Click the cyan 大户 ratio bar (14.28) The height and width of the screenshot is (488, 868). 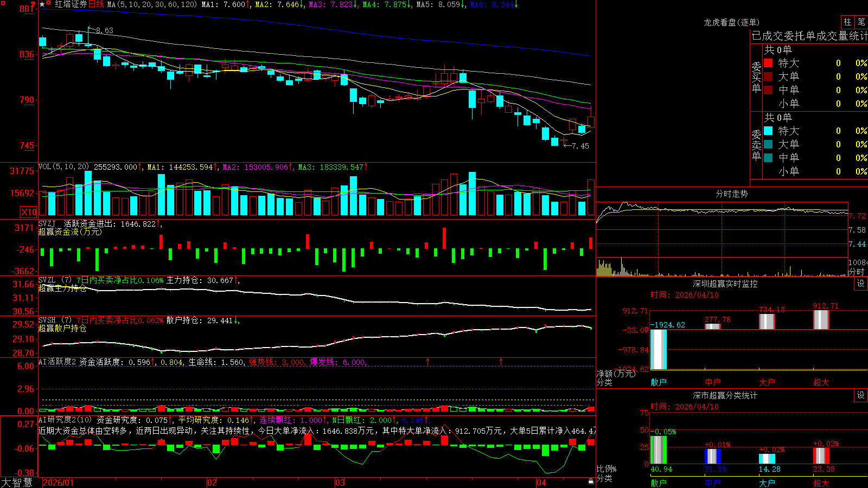click(x=767, y=459)
